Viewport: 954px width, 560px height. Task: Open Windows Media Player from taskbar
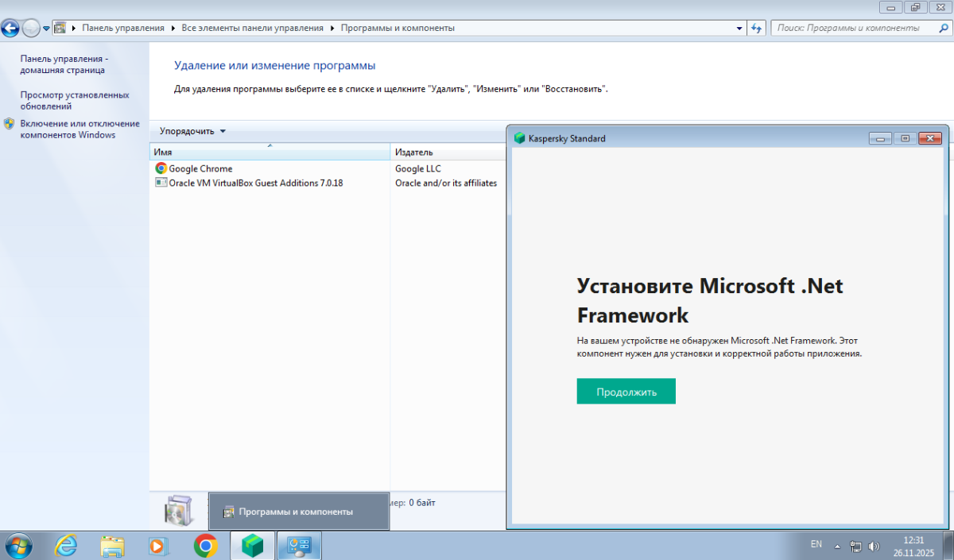click(x=159, y=546)
